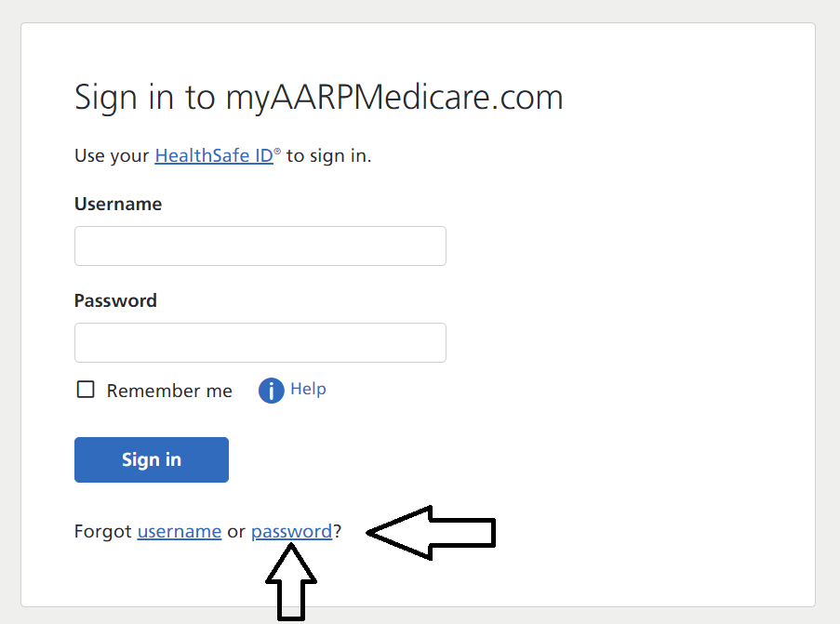Click the "Use your" intro text
The height and width of the screenshot is (624, 840).
(112, 156)
